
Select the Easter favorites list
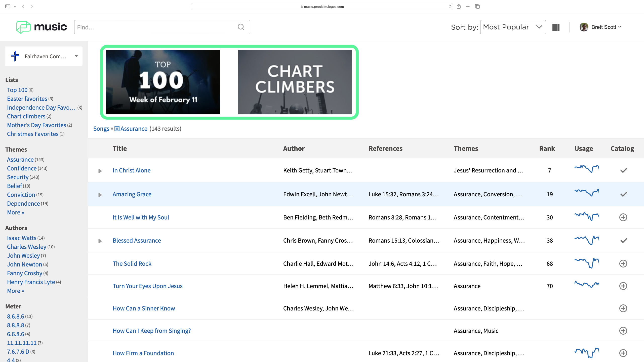click(27, 99)
